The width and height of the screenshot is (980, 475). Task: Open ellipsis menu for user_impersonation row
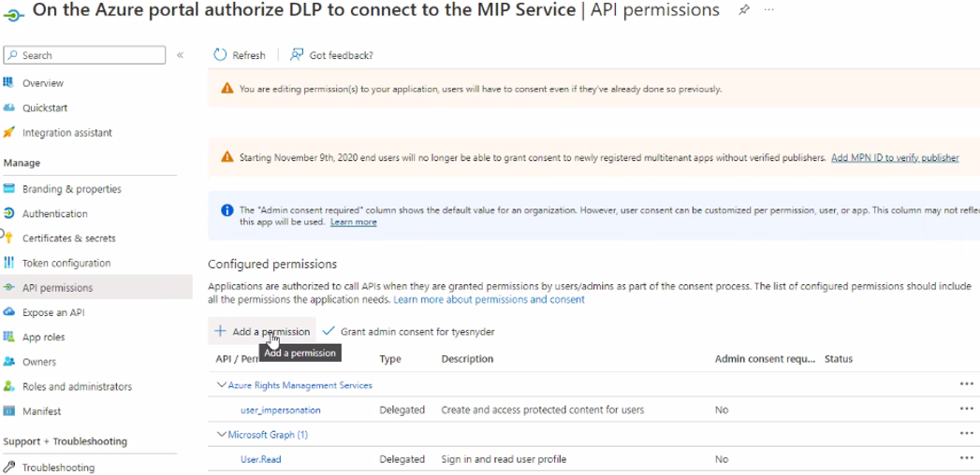pos(966,409)
